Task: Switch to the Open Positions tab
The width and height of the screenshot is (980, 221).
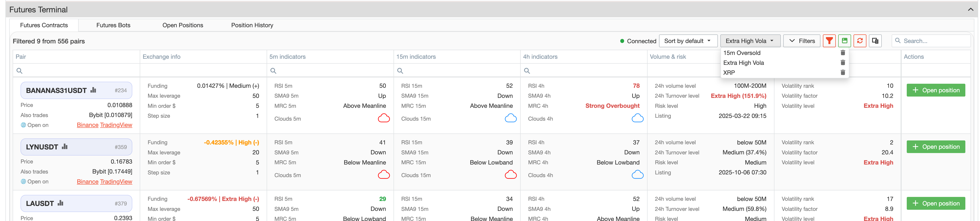Action: 183,25
